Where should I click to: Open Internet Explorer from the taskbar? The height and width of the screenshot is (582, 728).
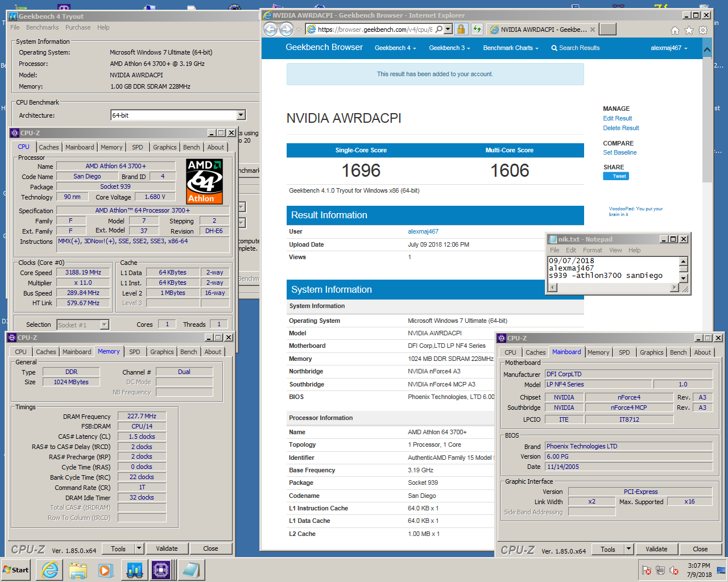[50, 570]
